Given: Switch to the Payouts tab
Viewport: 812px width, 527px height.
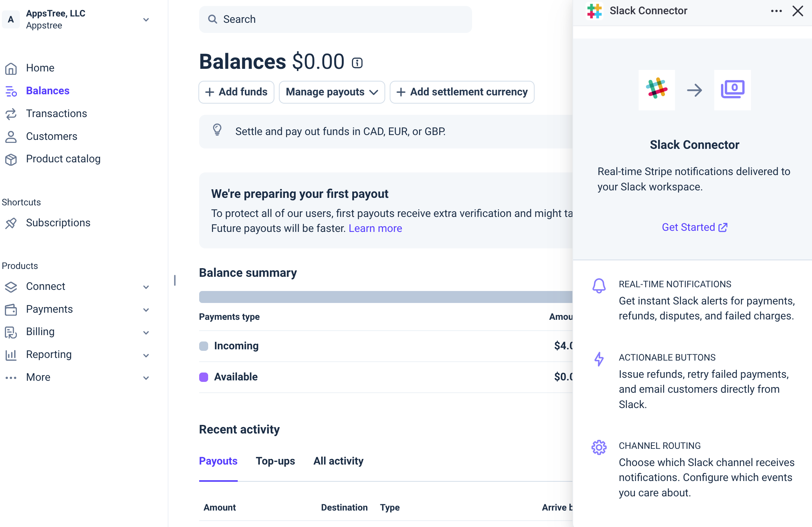Looking at the screenshot, I should [x=218, y=461].
